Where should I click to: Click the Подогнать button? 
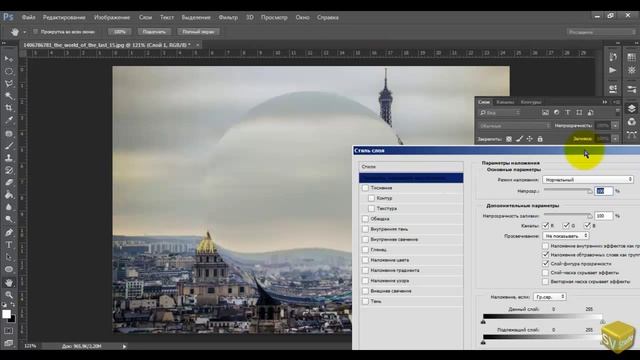(x=154, y=31)
